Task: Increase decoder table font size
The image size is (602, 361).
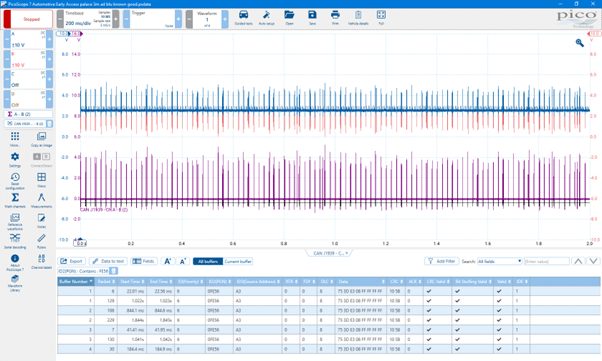Action: pyautogui.click(x=168, y=261)
